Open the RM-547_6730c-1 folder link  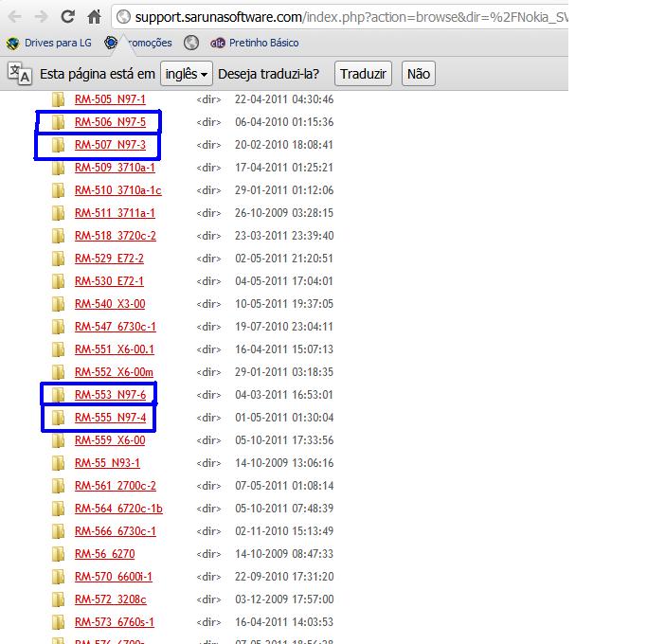[x=116, y=327]
